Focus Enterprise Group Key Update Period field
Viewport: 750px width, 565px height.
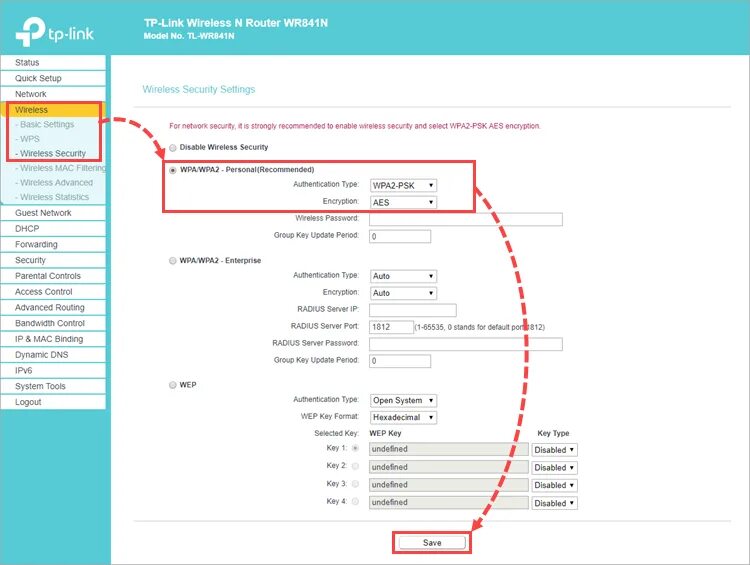coord(400,361)
